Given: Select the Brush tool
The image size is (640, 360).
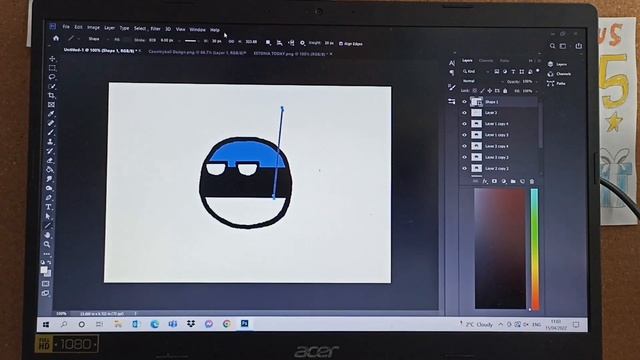Looking at the screenshot, I should pos(51,132).
